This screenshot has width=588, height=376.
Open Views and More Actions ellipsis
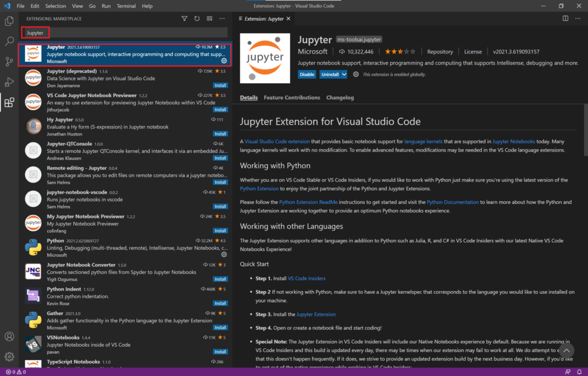pyautogui.click(x=222, y=18)
